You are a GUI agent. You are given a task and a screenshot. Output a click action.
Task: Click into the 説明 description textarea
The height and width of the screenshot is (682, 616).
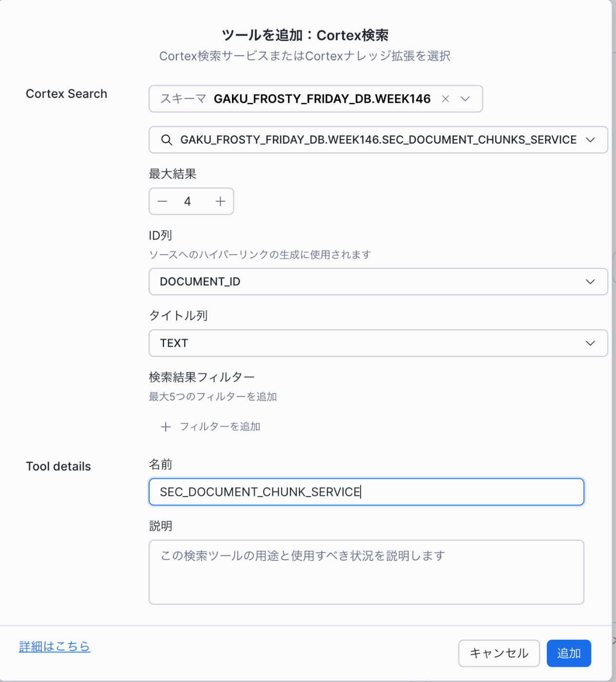pyautogui.click(x=366, y=572)
